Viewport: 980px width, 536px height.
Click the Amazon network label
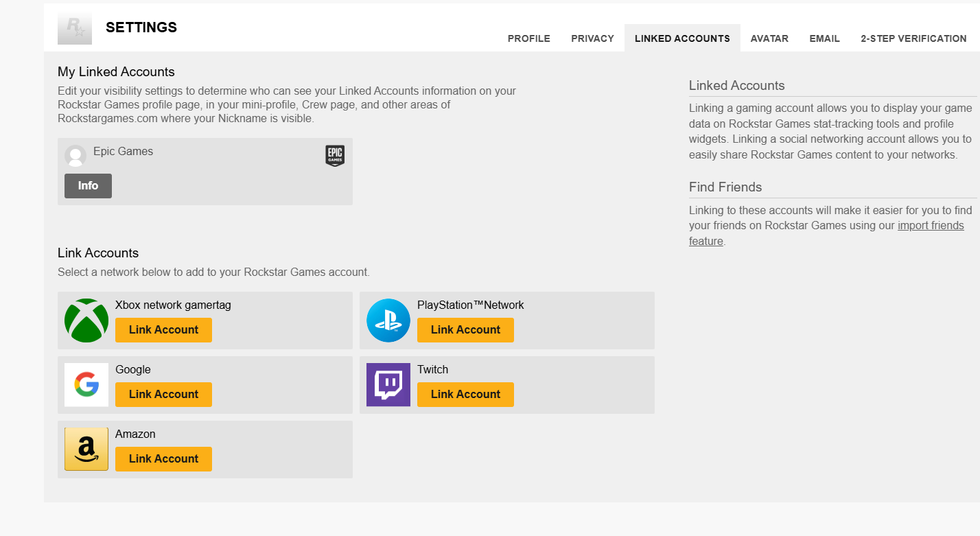tap(135, 434)
